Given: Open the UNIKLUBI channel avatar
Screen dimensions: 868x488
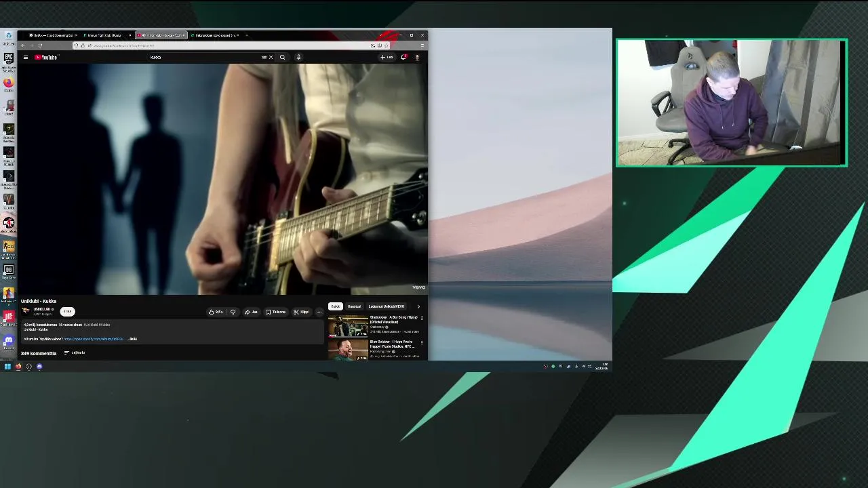Looking at the screenshot, I should [26, 310].
